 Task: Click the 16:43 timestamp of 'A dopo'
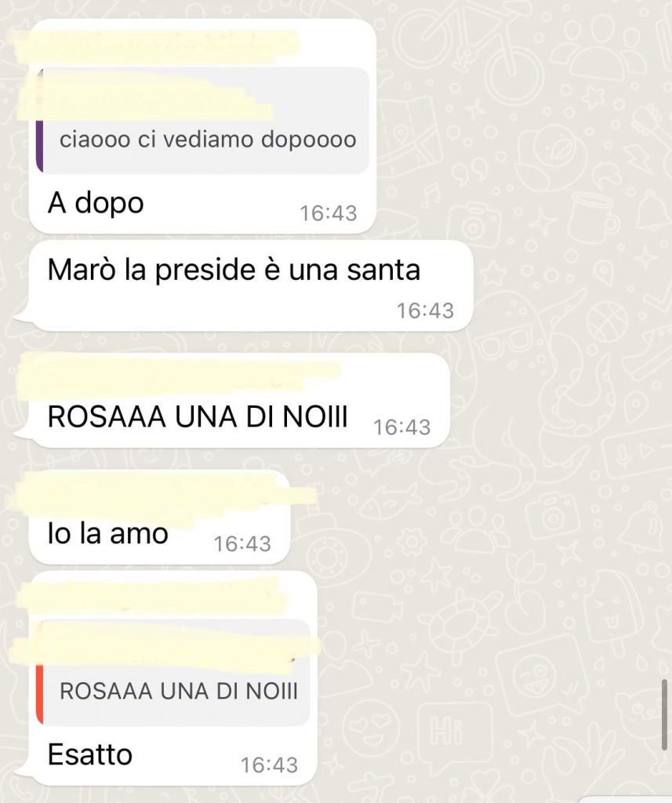coord(328,213)
